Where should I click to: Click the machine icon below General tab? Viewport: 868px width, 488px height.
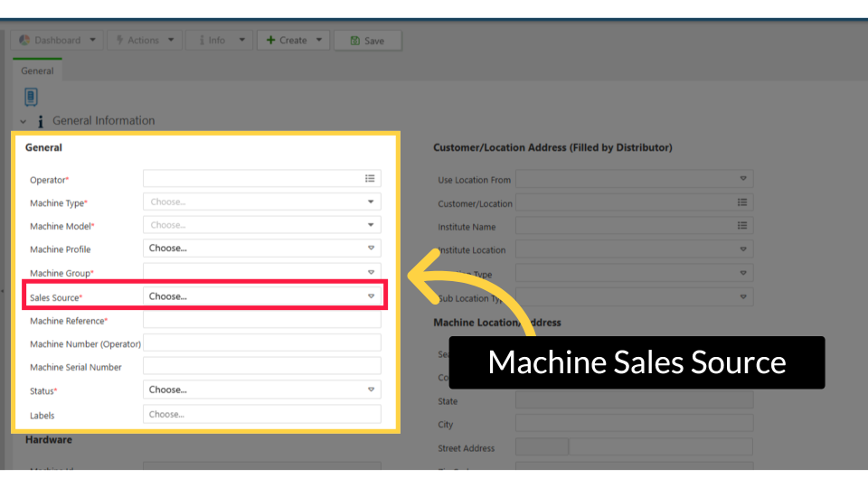click(x=32, y=97)
